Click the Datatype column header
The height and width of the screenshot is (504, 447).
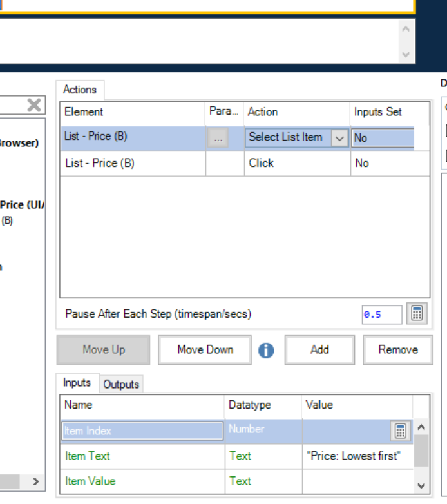pyautogui.click(x=263, y=405)
